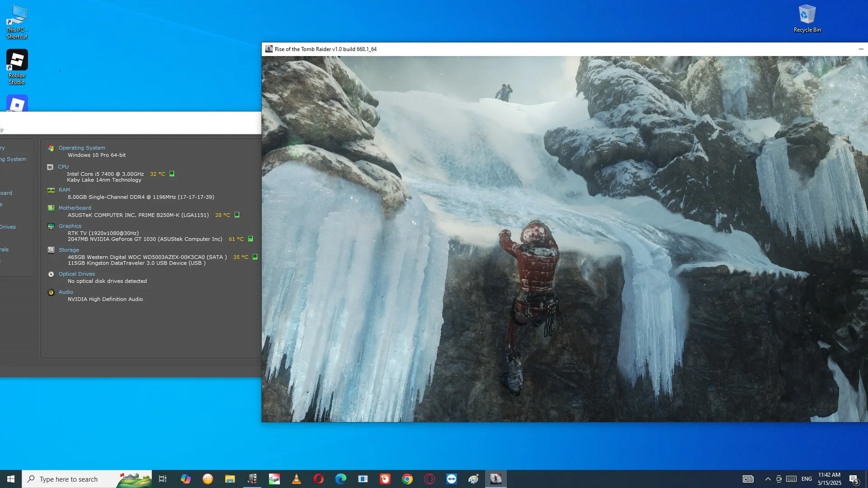
Task: Switch to Tomb Raider taskbar icon
Action: click(496, 479)
